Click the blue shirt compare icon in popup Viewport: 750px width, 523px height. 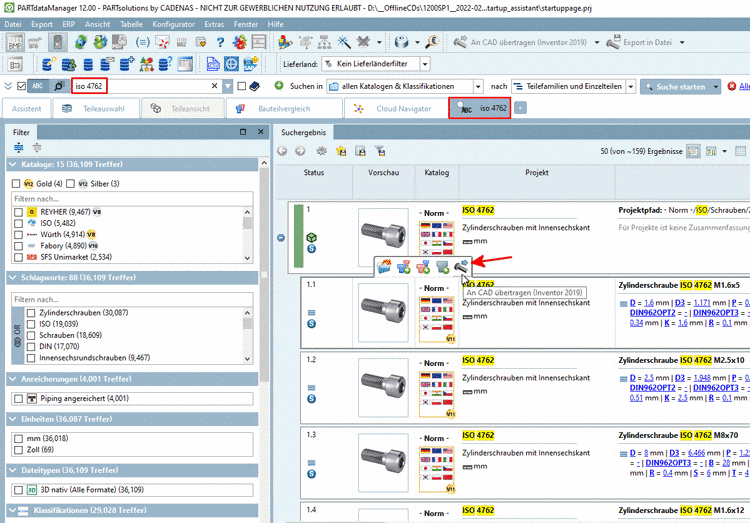pos(404,267)
